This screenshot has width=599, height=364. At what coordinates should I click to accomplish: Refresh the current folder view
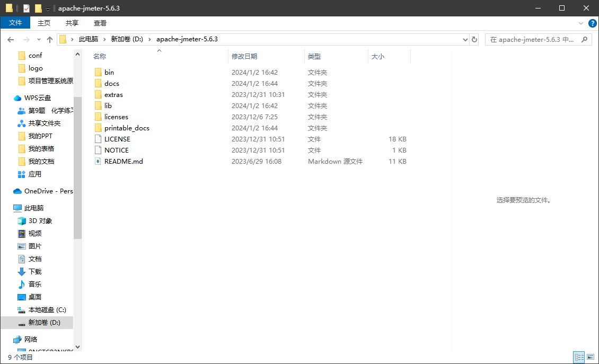tap(474, 39)
